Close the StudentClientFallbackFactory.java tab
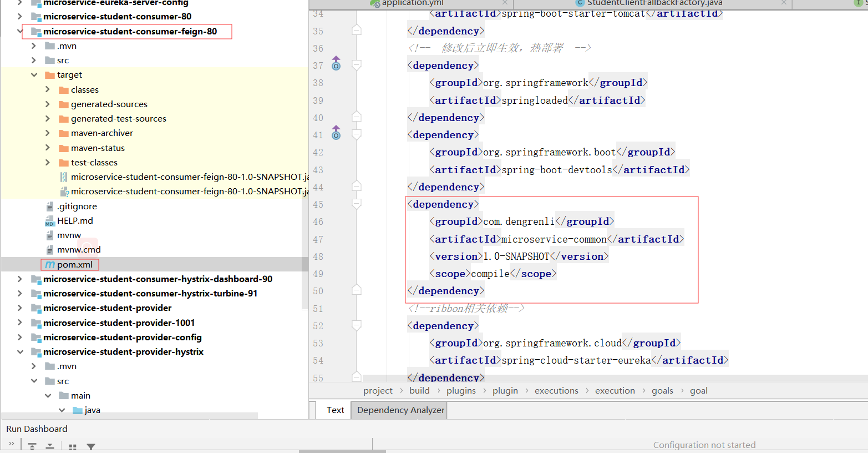The width and height of the screenshot is (868, 453). 784,3
